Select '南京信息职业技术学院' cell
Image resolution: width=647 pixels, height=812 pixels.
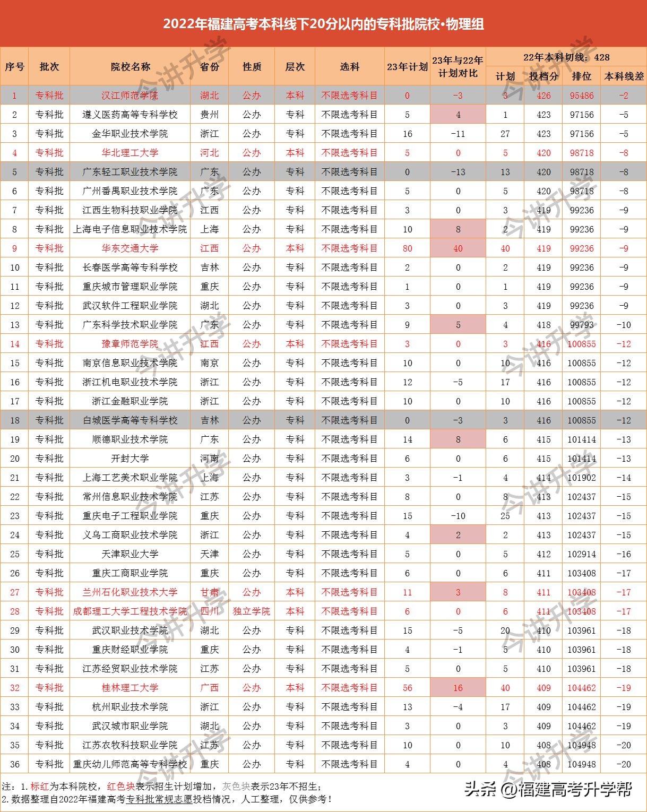[130, 363]
